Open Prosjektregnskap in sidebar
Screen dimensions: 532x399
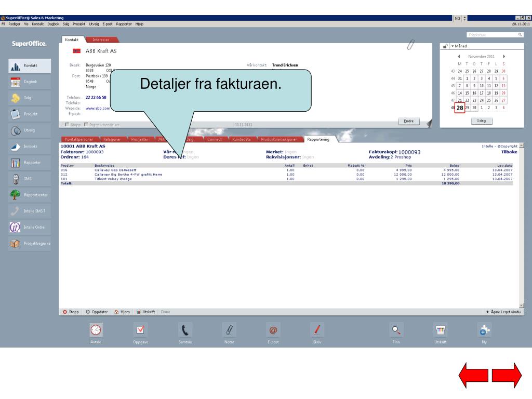click(x=30, y=243)
